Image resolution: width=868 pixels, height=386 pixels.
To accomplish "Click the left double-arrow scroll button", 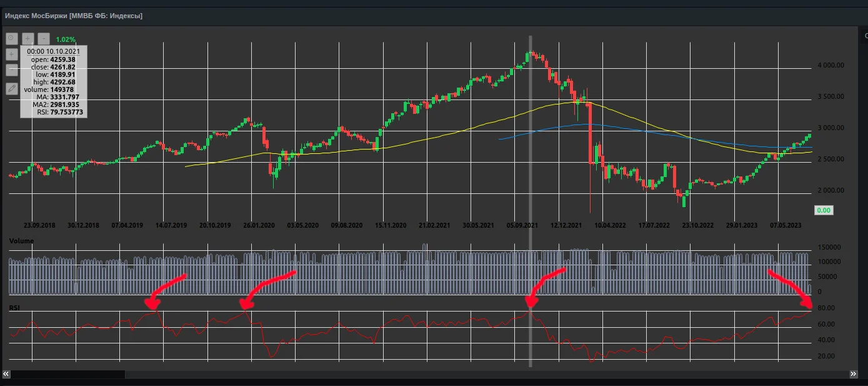I will (6, 373).
